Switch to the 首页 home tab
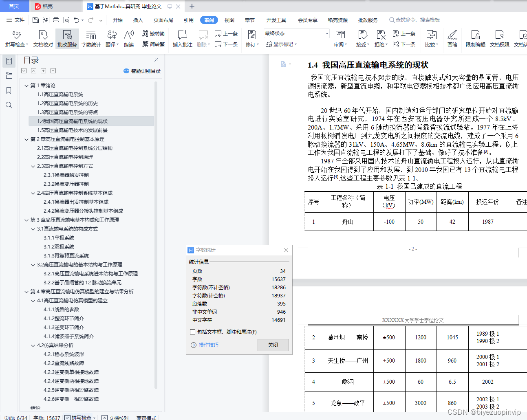The height and width of the screenshot is (420, 527). [x=14, y=6]
